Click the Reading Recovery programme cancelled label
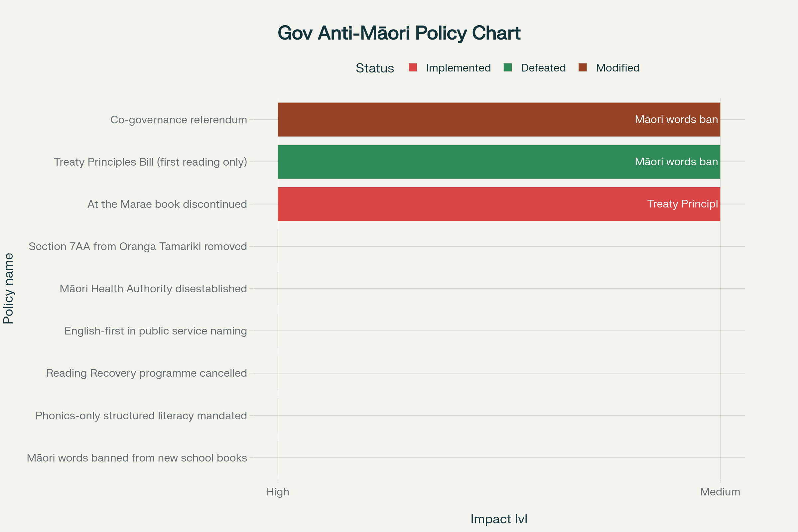 click(146, 373)
